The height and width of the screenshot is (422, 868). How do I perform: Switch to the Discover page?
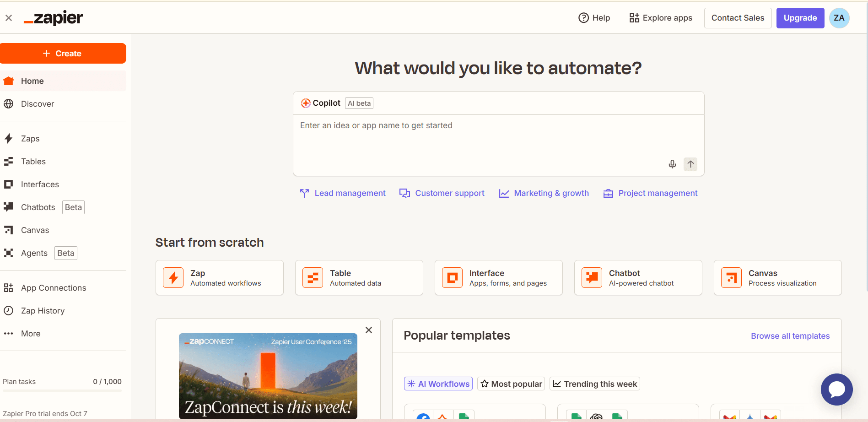[x=38, y=104]
